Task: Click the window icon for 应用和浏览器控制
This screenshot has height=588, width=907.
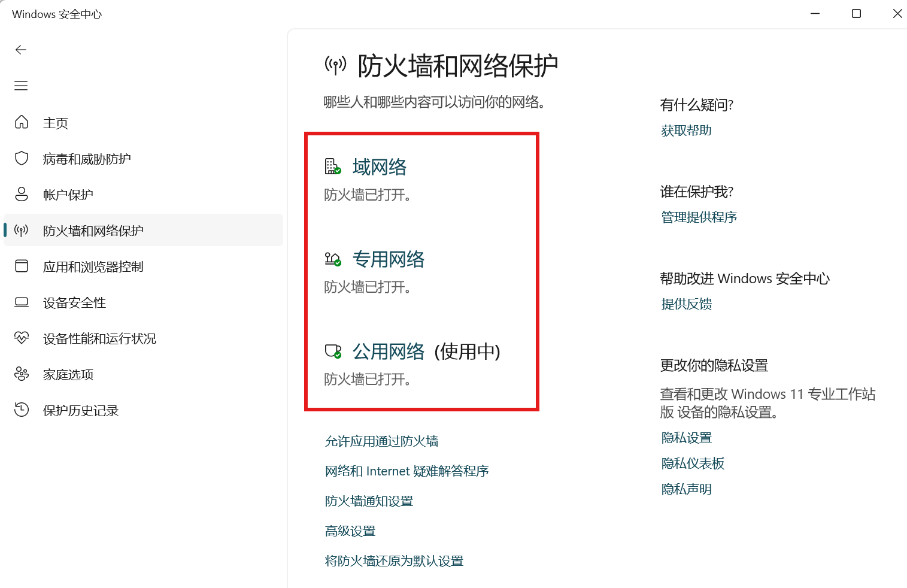Action: click(x=22, y=266)
